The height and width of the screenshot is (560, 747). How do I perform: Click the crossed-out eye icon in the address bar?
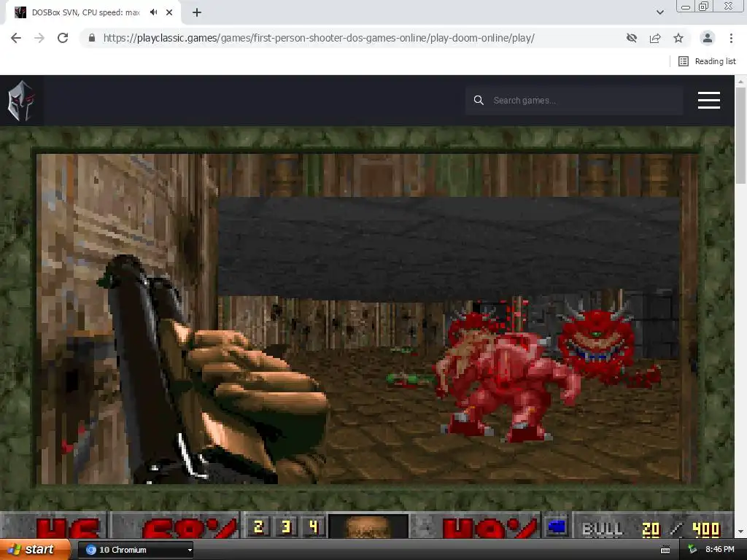point(631,38)
